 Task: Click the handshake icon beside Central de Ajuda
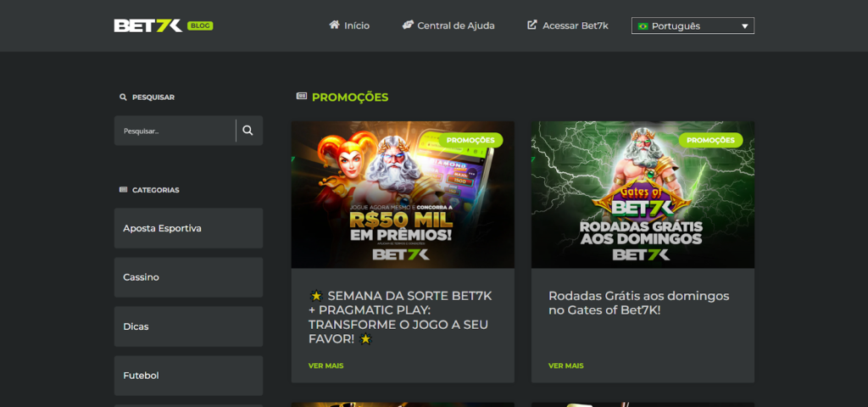pyautogui.click(x=408, y=25)
